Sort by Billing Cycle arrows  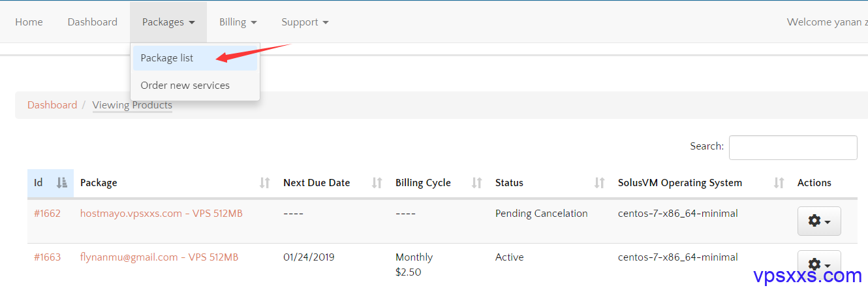477,183
